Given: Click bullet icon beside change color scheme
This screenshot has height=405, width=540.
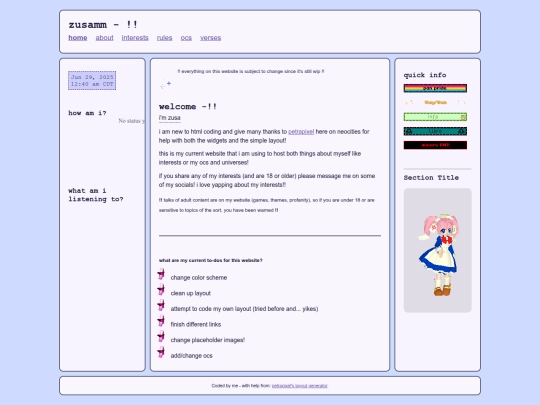Looking at the screenshot, I should [x=161, y=274].
